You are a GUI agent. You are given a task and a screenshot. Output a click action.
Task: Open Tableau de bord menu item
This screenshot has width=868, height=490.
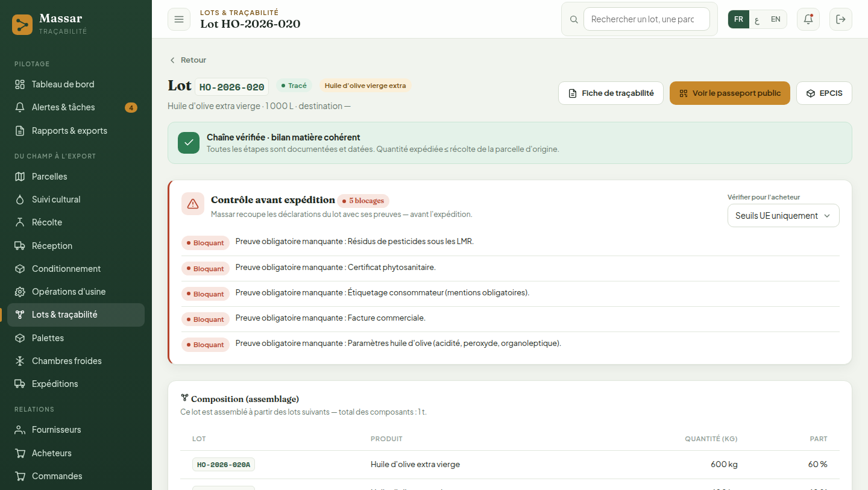point(76,84)
